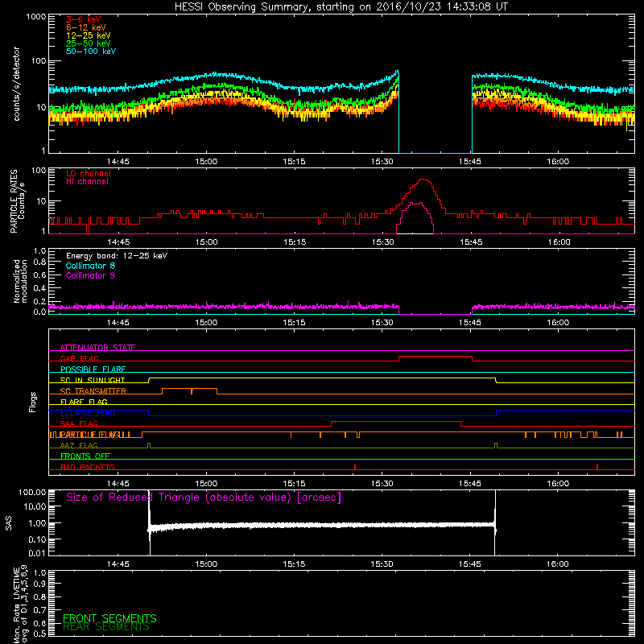Viewport: 644px width, 644px height.
Task: Click the 15:15 time tick under SAS plot
Action: click(x=294, y=564)
